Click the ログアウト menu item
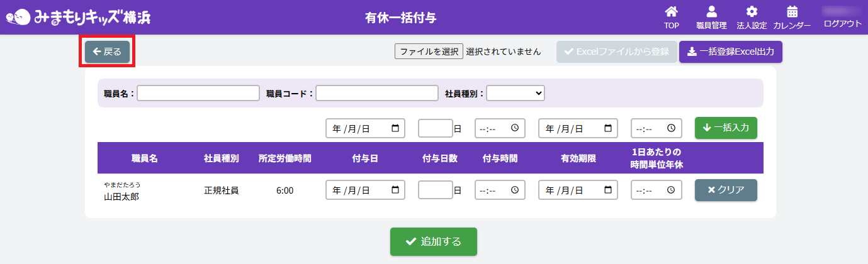This screenshot has width=868, height=264. tap(842, 23)
